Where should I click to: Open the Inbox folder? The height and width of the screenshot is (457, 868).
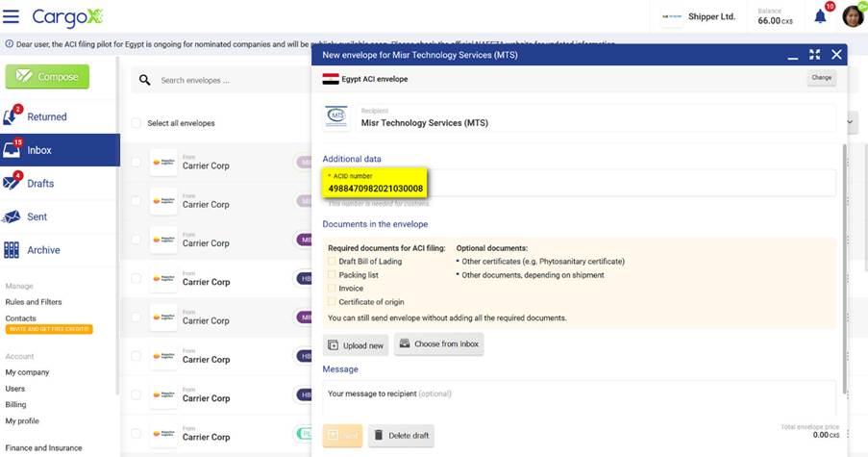[60, 150]
